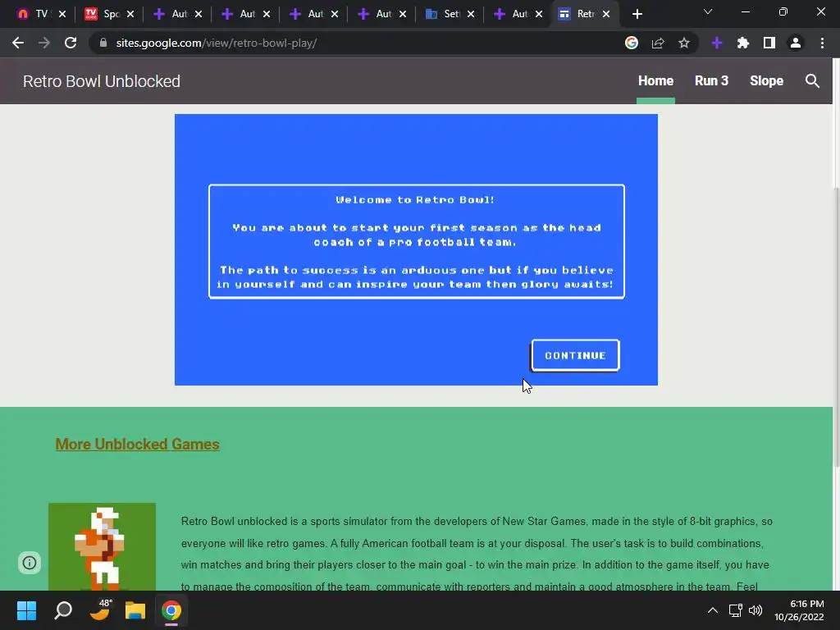Expand the system tray hidden icons chevron
840x630 pixels.
coord(713,610)
